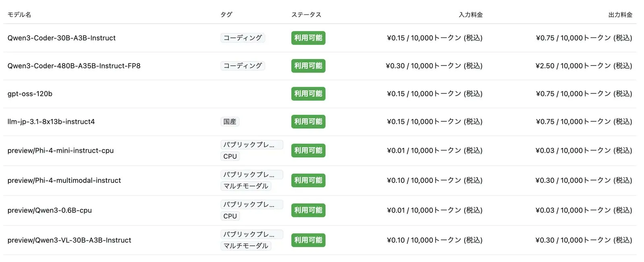This screenshot has height=262, width=644.
Task: Open preview/Qwen3-VL-30B-A3B-Instruct model name
Action: (x=69, y=240)
